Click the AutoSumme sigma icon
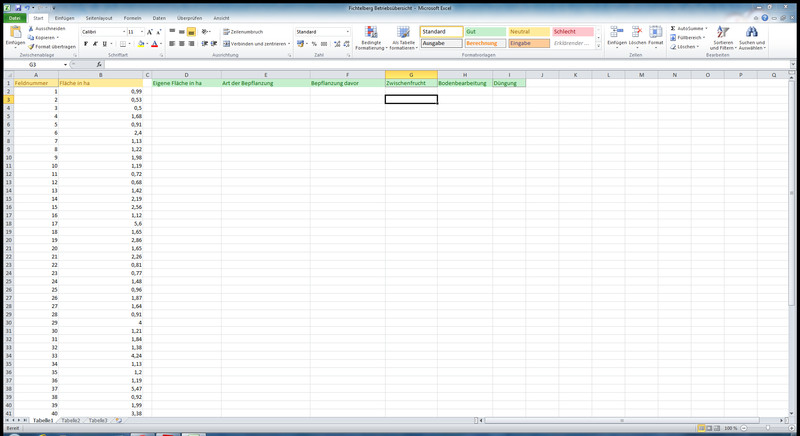 click(x=673, y=29)
